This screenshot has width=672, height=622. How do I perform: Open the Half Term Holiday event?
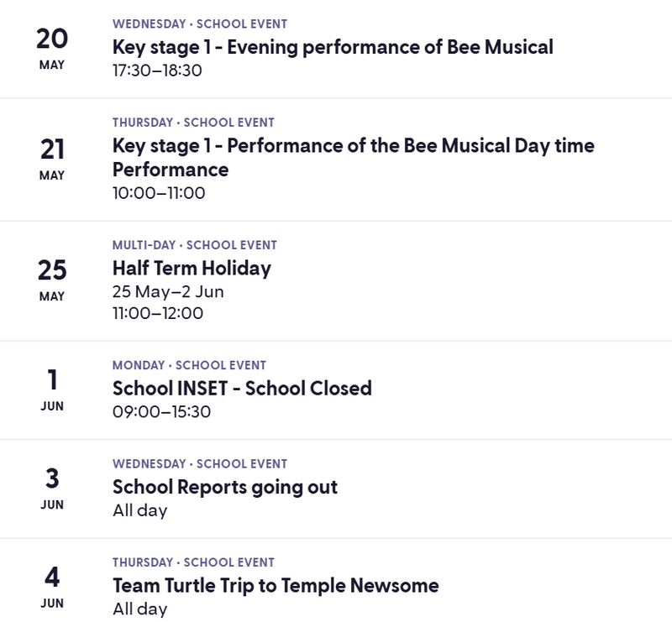click(x=192, y=268)
